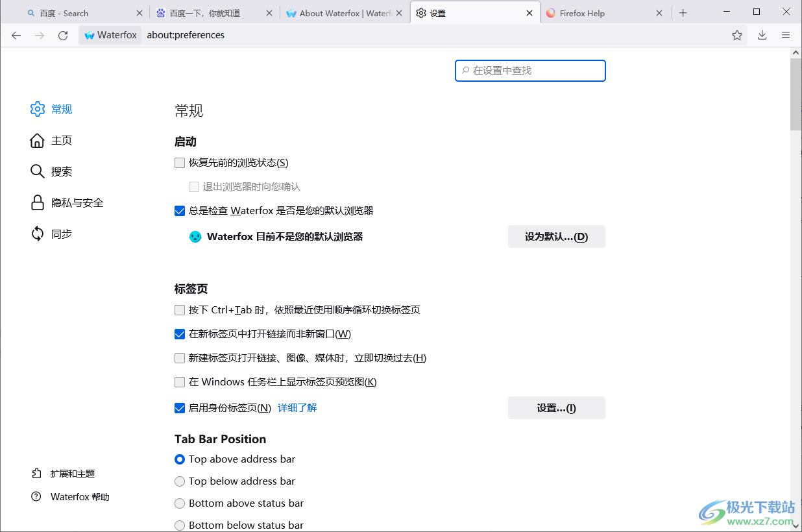
Task: Click the Waterfox identity badge in address bar
Action: click(x=110, y=35)
